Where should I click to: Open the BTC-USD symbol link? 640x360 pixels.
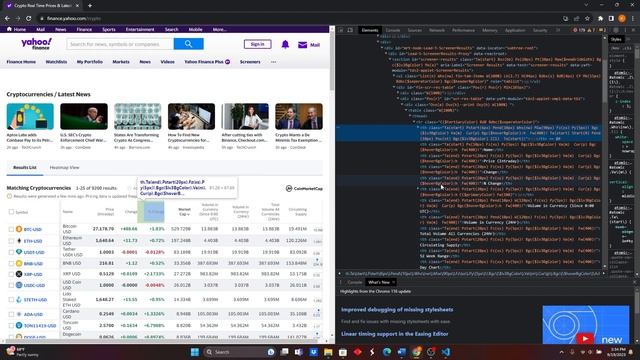click(33, 229)
